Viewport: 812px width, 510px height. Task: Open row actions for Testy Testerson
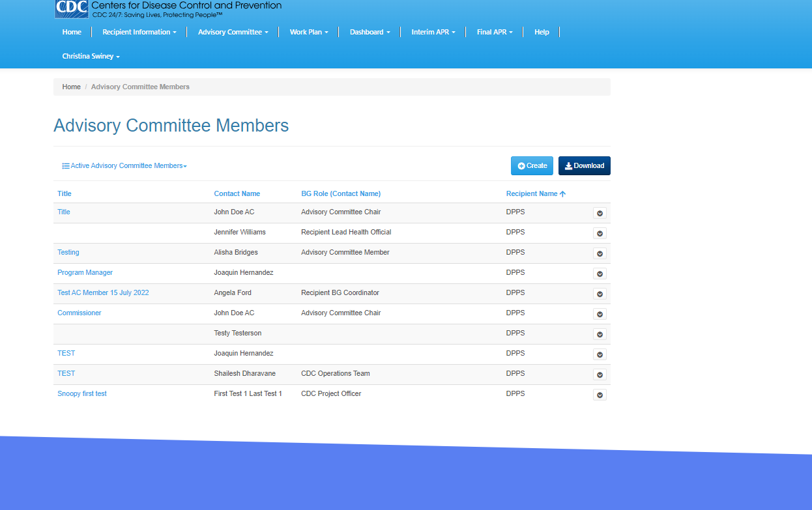tap(600, 334)
